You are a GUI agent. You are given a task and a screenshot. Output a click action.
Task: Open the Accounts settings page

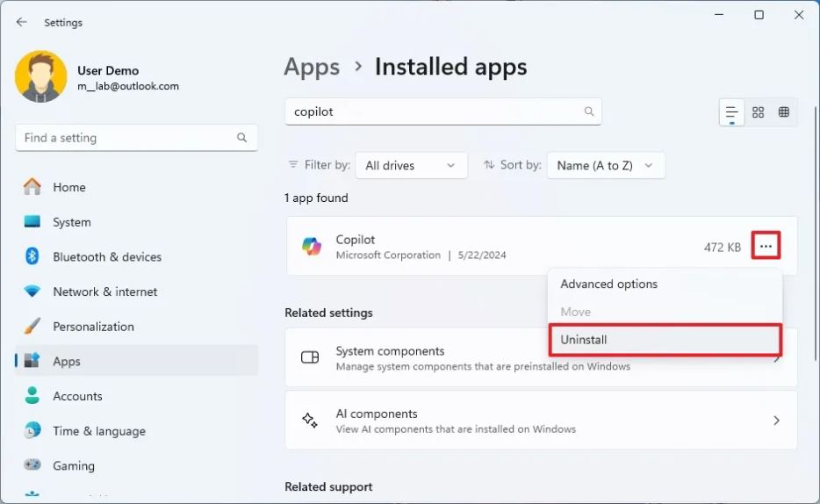click(136, 396)
